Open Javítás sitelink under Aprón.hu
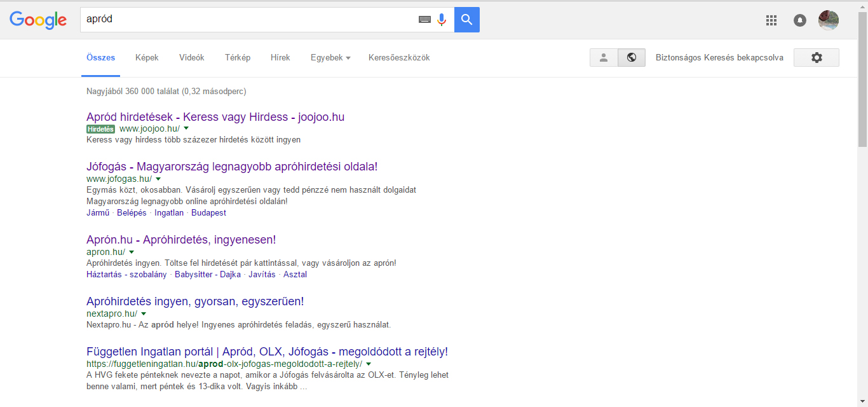This screenshot has width=868, height=407. [x=262, y=275]
